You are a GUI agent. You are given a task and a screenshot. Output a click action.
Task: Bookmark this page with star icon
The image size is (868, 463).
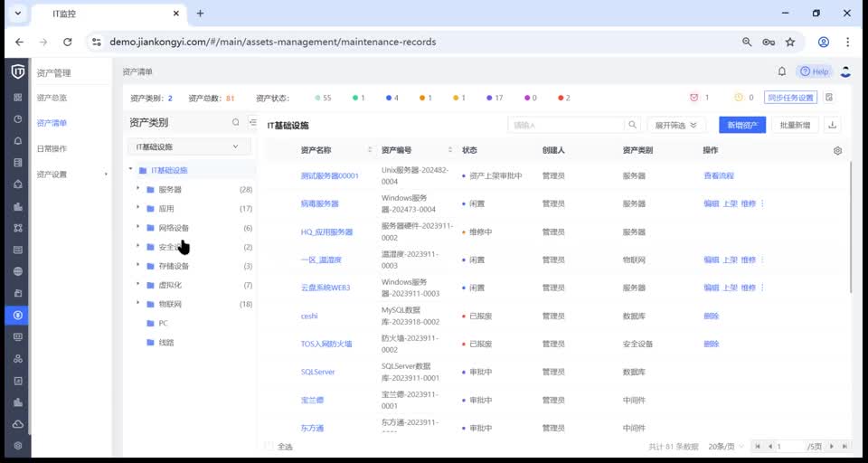[789, 42]
